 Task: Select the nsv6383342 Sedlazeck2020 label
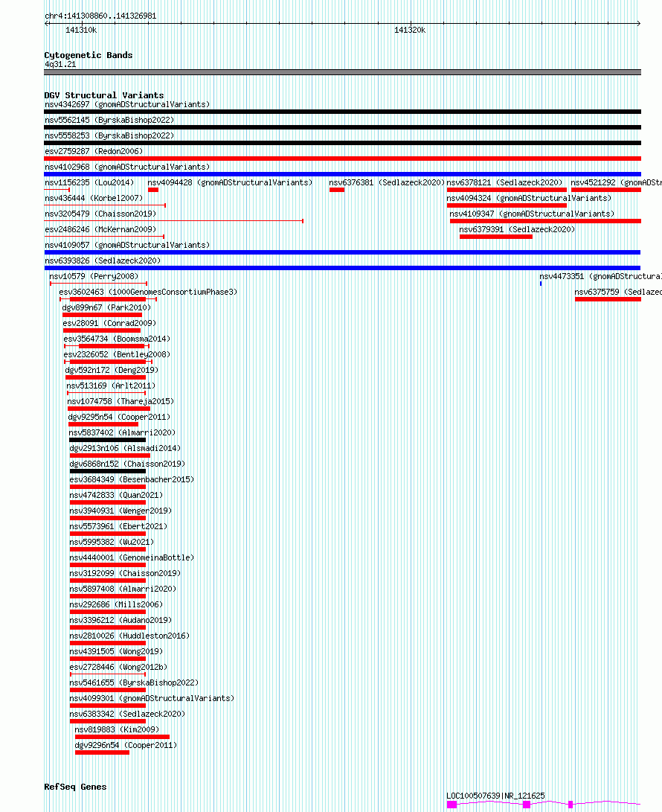coord(127,714)
